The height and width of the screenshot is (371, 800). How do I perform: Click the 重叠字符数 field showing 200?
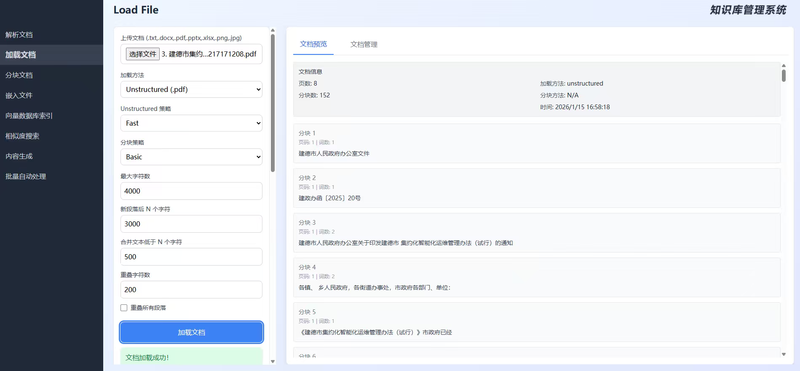[191, 289]
